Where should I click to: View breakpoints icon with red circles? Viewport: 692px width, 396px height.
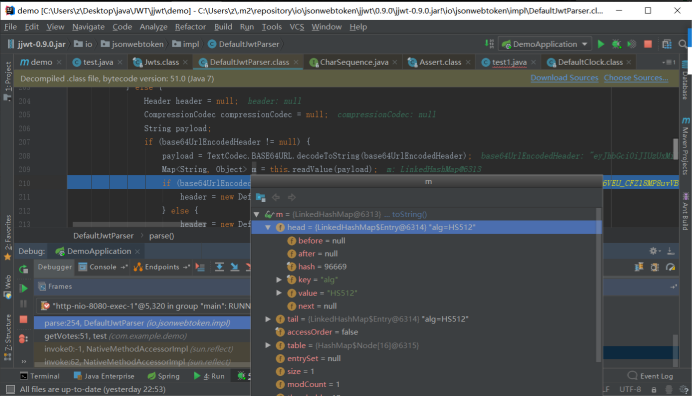pyautogui.click(x=23, y=339)
